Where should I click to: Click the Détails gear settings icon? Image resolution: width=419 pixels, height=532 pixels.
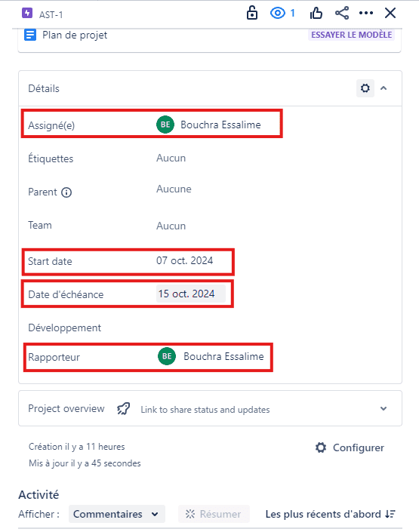click(x=365, y=88)
